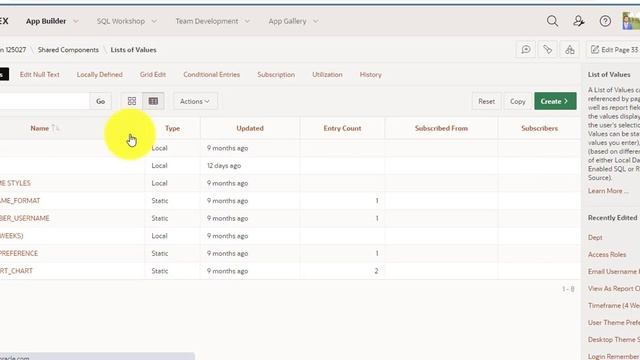Open the Help question mark icon
The image size is (640, 360).
coord(605,21)
